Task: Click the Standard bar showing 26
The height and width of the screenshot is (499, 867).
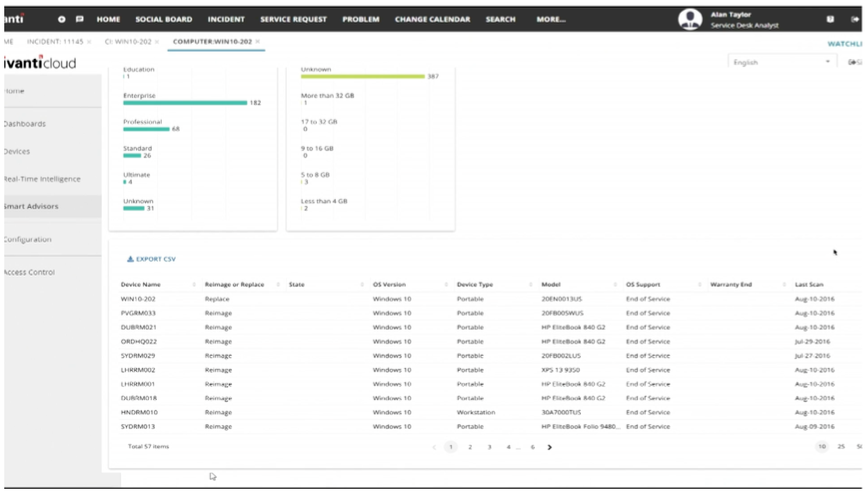Action: point(132,155)
